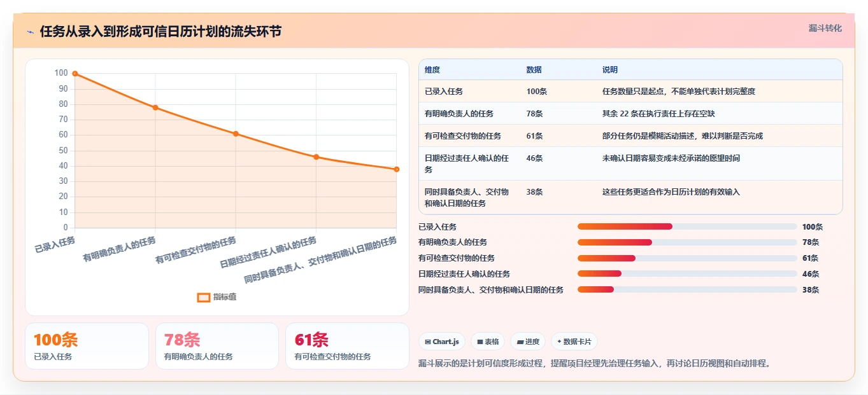Click the Chart.js chip

point(442,342)
